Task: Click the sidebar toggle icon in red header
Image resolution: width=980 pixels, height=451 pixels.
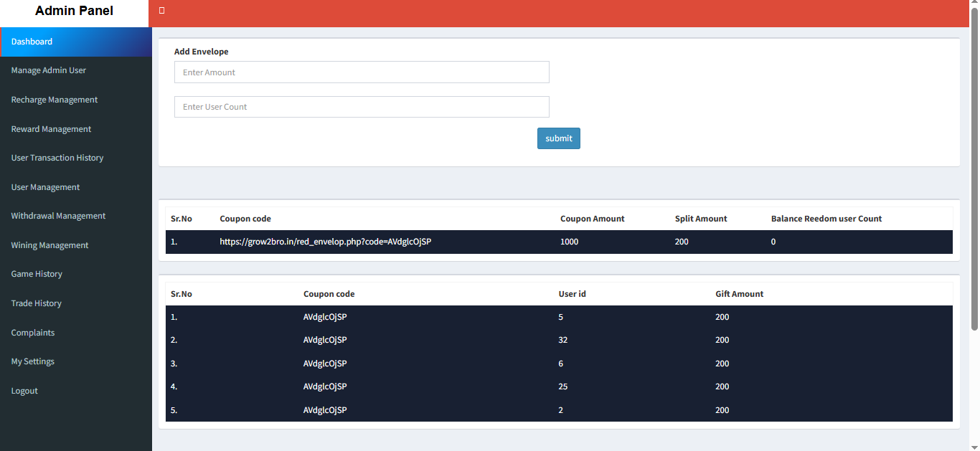Action: point(162,11)
